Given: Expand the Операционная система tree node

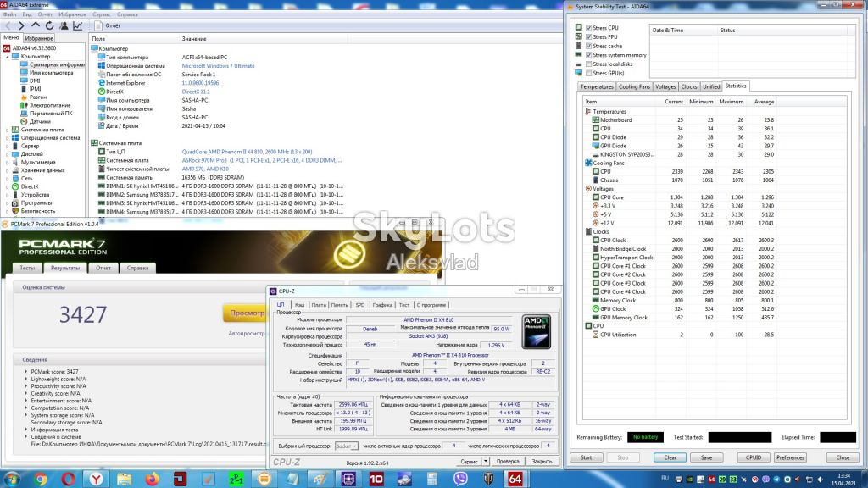Looking at the screenshot, I should pos(7,138).
